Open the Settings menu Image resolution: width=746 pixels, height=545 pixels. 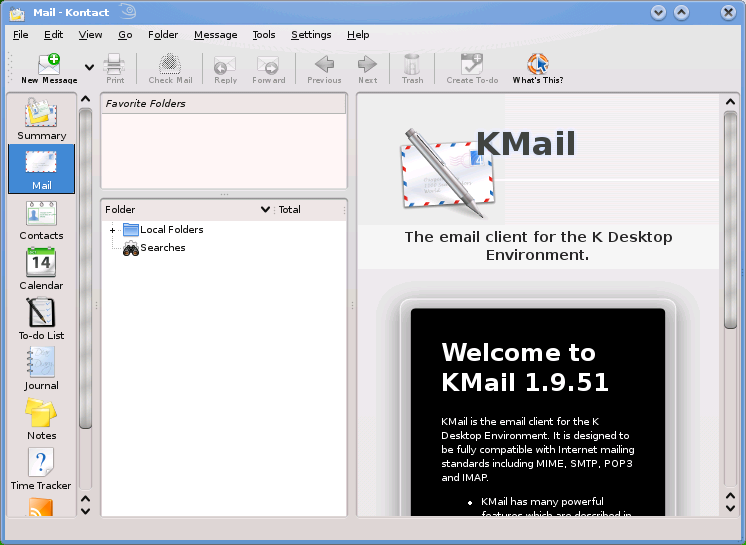click(x=311, y=35)
